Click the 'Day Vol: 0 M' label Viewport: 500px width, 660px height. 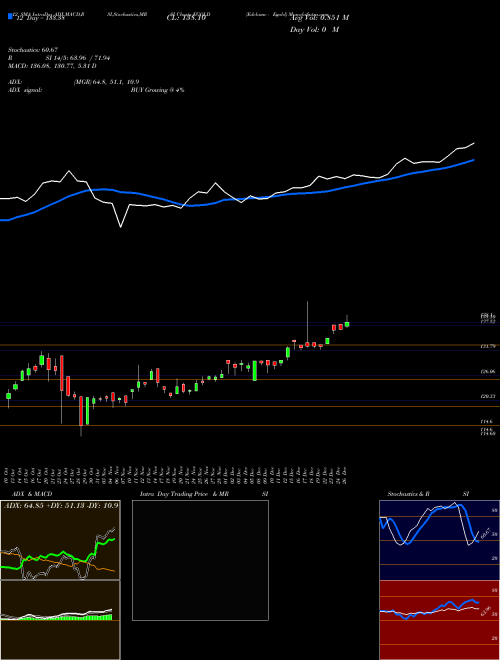tap(314, 30)
